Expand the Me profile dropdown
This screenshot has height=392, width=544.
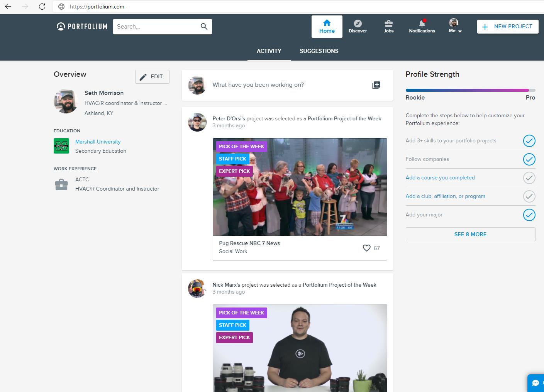click(455, 26)
